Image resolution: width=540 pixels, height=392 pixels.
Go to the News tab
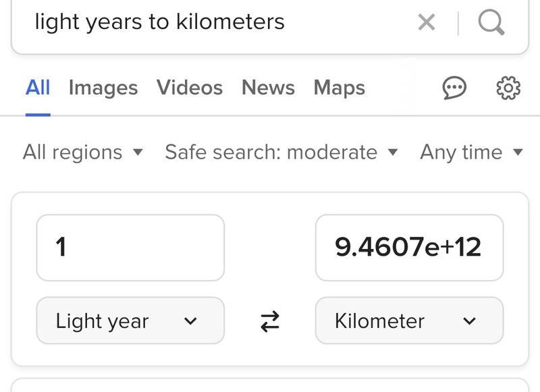tap(268, 88)
